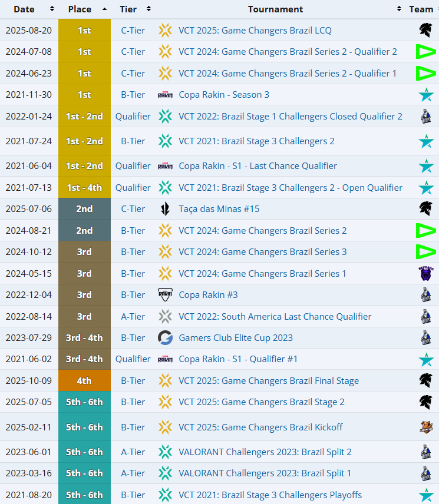Viewport: 439px width, 504px height.
Task: Click 2nd place cell in Taça das Minas row
Action: click(x=85, y=209)
